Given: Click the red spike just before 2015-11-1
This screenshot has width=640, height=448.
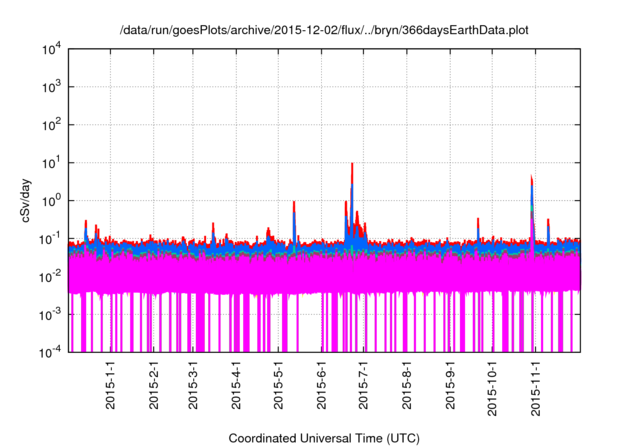Looking at the screenshot, I should coord(531,182).
